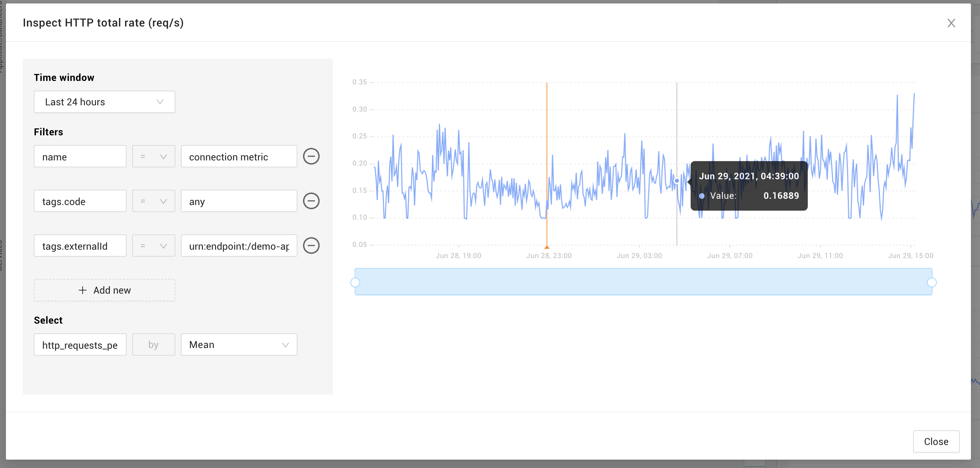The height and width of the screenshot is (468, 980).
Task: Click the http_requests_pe select field
Action: click(x=80, y=345)
